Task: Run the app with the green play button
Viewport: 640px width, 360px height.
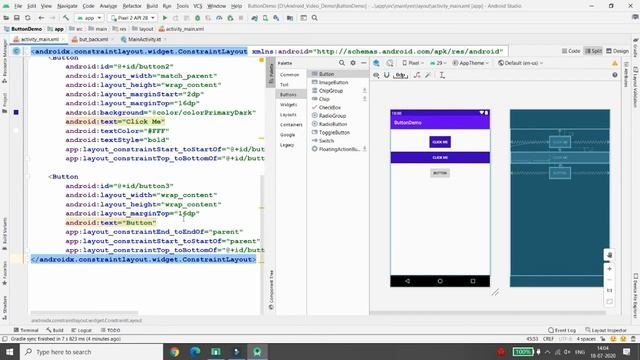Action: [x=165, y=18]
